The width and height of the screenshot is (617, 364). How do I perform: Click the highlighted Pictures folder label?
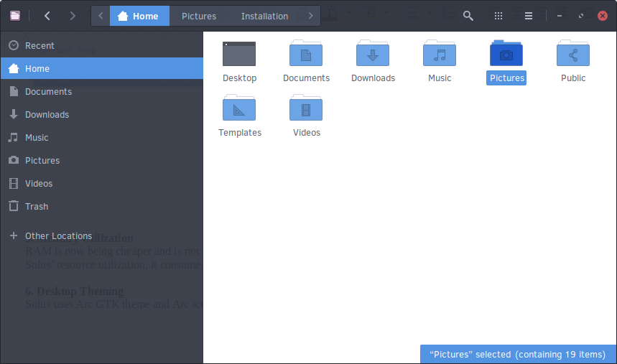click(x=506, y=78)
